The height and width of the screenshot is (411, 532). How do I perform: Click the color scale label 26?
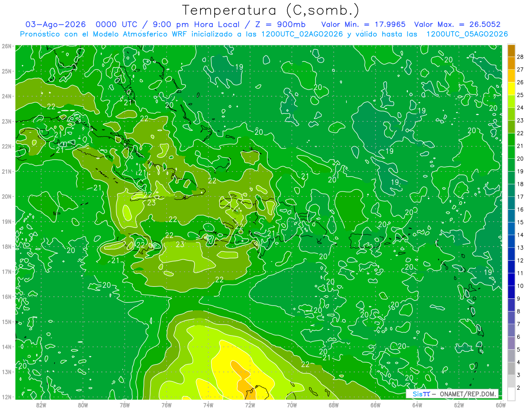click(520, 82)
